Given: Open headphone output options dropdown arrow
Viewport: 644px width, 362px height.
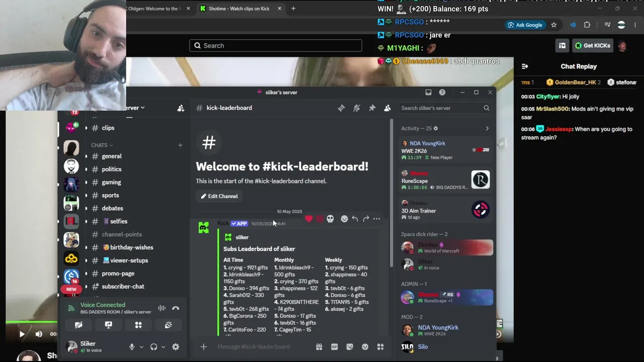Looking at the screenshot, I should (163, 347).
